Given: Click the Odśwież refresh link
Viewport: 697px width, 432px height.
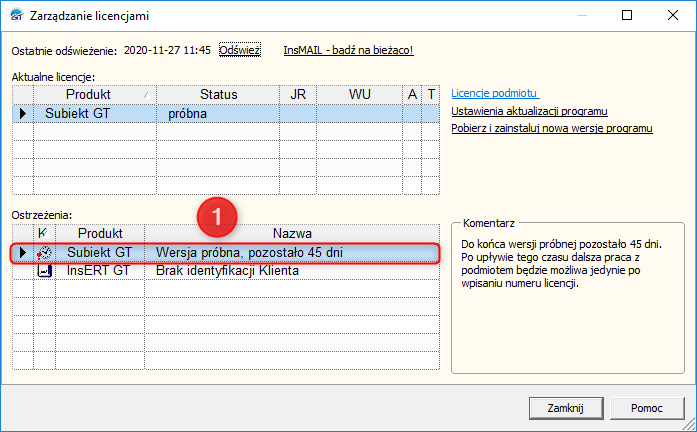Looking at the screenshot, I should tap(240, 50).
